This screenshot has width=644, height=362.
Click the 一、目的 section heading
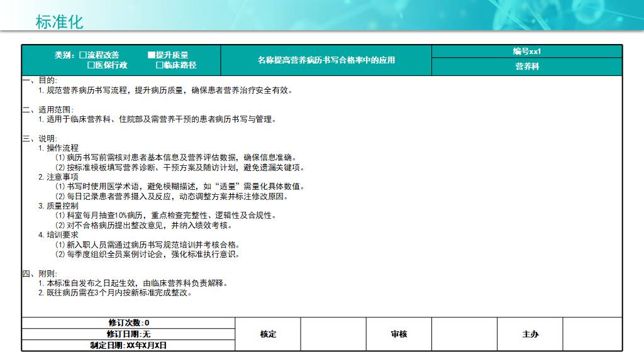[40, 80]
